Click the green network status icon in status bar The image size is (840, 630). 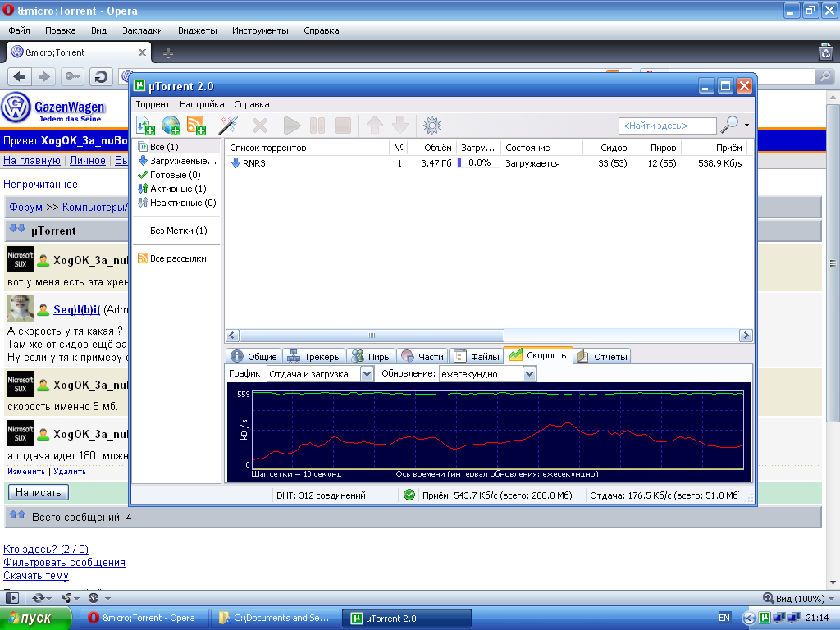[409, 495]
